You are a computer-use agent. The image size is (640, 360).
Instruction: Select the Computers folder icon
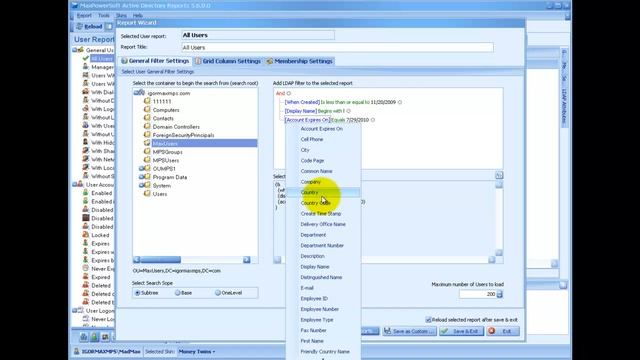[147, 110]
